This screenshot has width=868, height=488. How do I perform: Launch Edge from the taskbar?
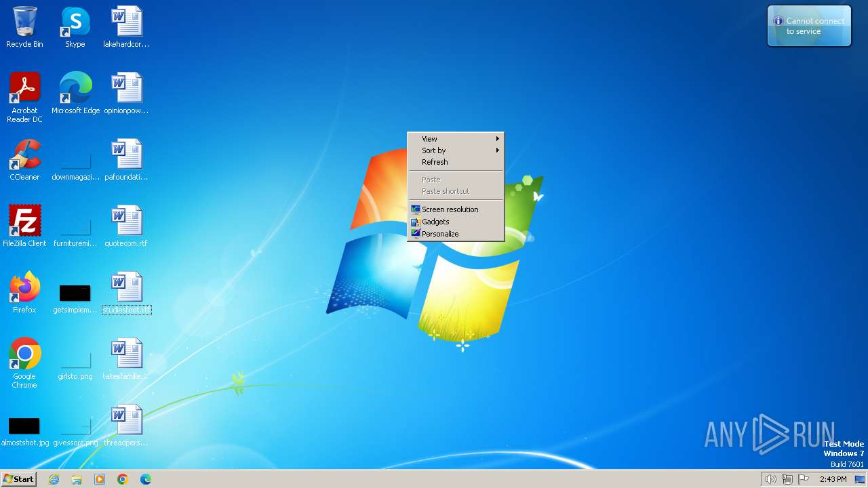(x=146, y=479)
